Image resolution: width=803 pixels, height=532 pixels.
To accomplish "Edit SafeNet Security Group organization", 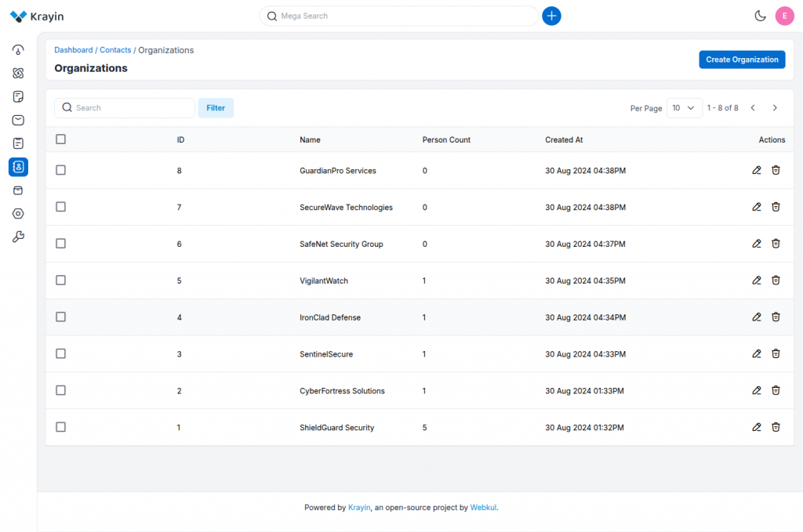I will pos(757,244).
